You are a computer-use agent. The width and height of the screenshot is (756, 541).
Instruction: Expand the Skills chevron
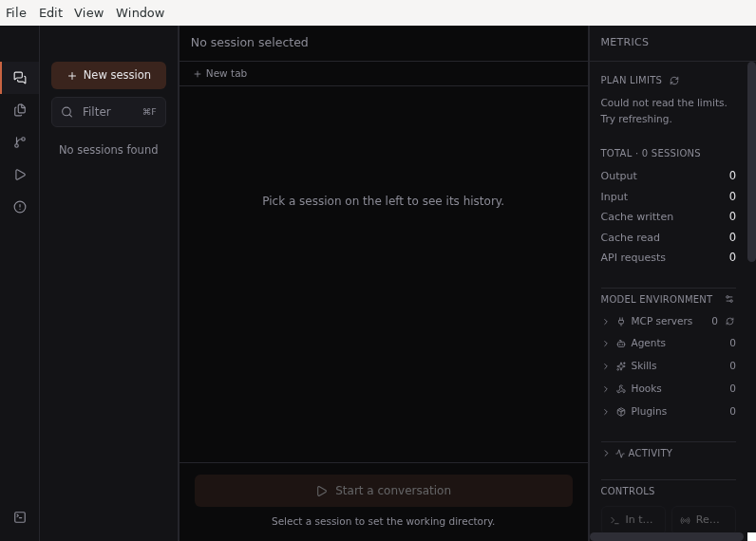606,366
